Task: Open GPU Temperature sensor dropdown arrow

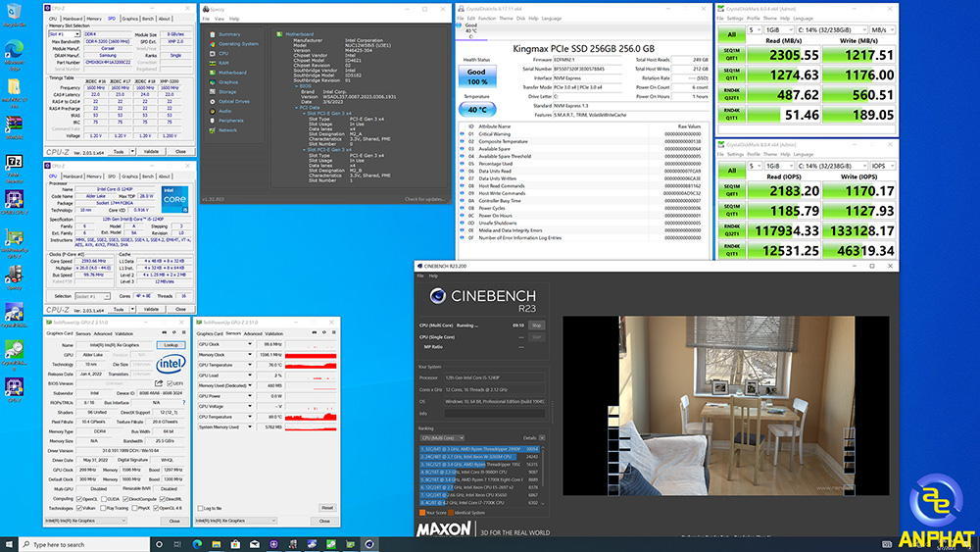Action: pyautogui.click(x=250, y=365)
